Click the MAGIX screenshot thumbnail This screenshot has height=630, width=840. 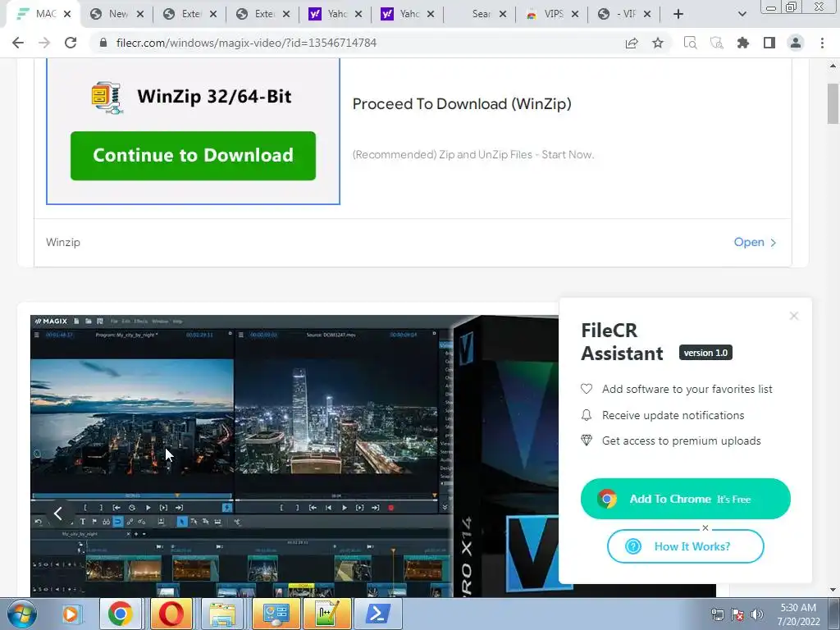click(294, 455)
